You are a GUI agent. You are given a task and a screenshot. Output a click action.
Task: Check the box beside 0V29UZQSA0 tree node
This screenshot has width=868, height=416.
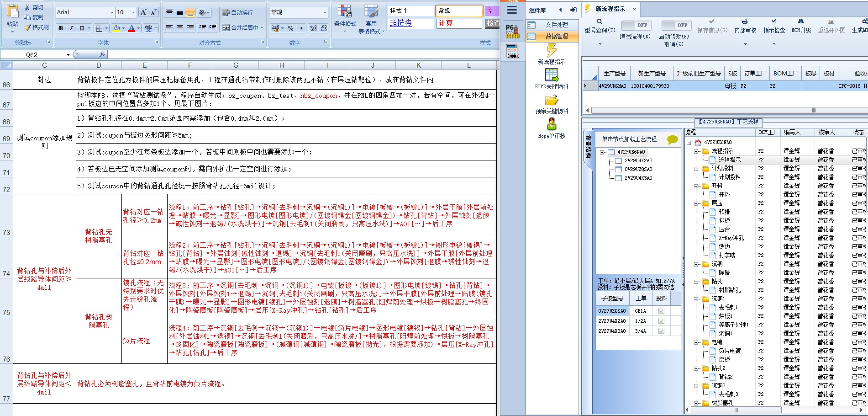[618, 170]
